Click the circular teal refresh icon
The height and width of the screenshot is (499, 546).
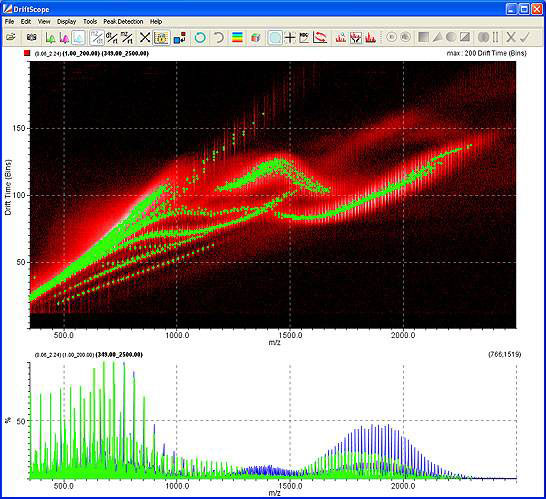(200, 37)
